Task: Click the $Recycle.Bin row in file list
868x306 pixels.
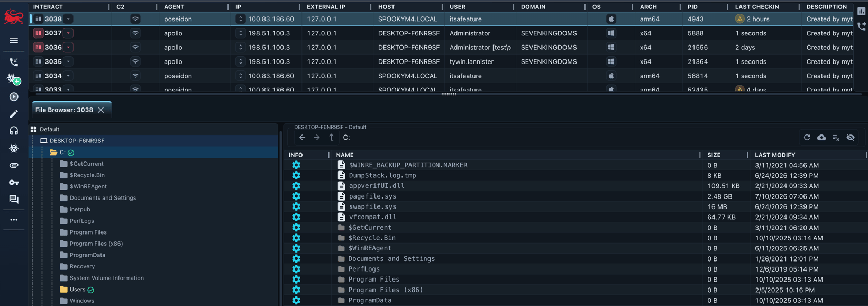Action: click(x=575, y=238)
